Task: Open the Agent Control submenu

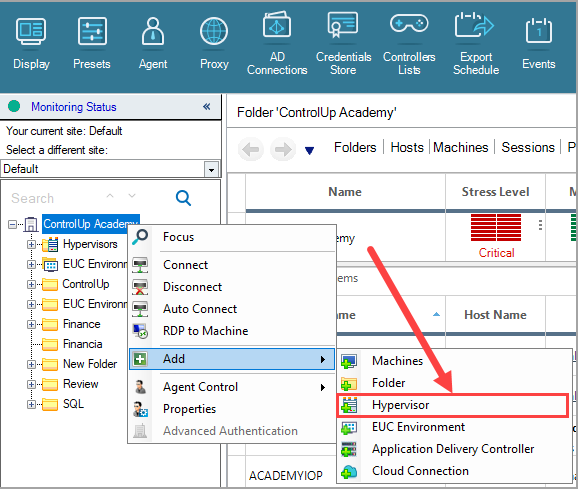Action: click(232, 387)
